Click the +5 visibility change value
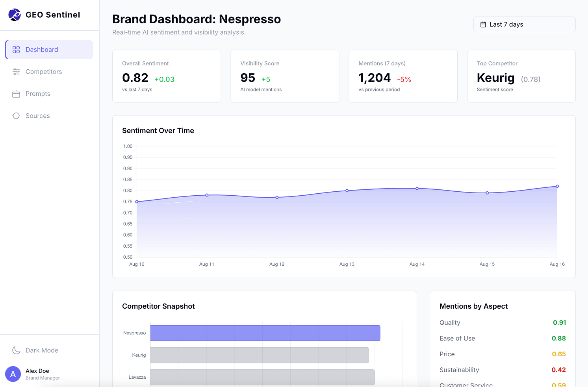 266,79
